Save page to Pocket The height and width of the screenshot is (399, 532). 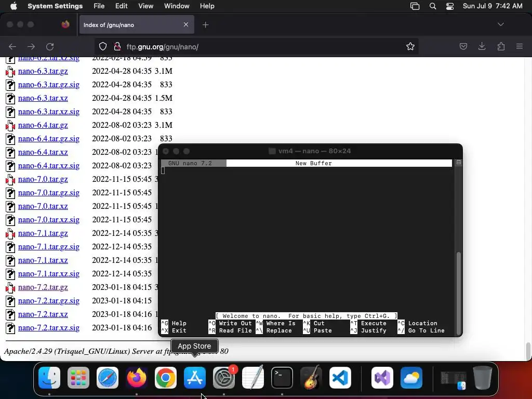click(x=463, y=46)
